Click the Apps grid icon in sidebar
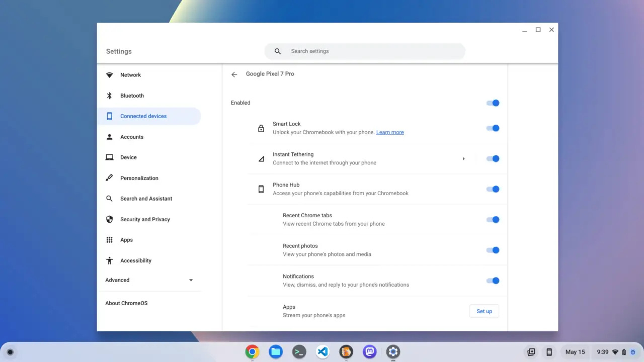The width and height of the screenshot is (644, 362). 109,240
